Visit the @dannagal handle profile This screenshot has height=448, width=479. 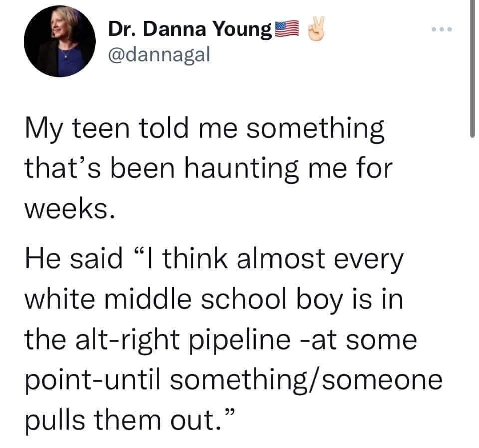click(x=157, y=55)
